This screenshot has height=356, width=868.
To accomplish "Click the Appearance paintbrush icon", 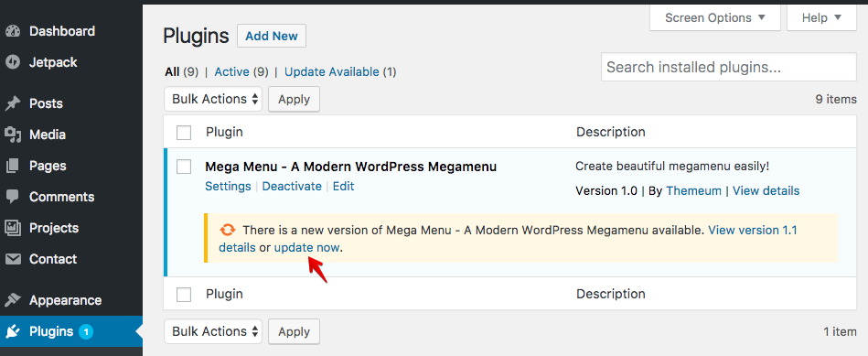I will tap(13, 300).
